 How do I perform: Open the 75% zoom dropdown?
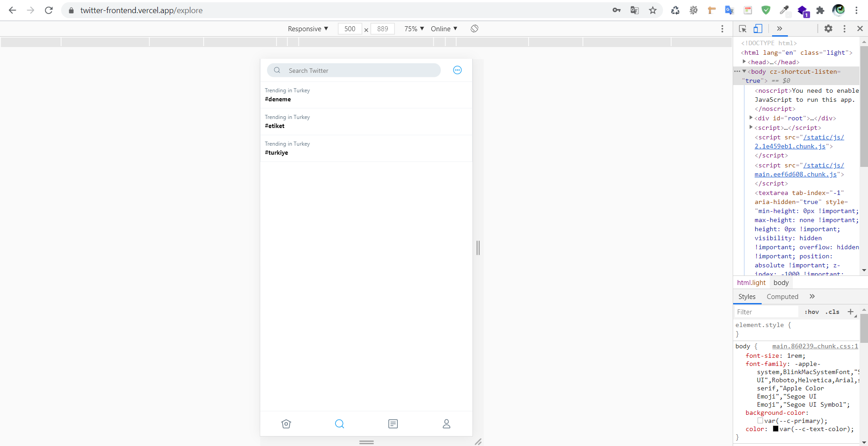tap(414, 28)
